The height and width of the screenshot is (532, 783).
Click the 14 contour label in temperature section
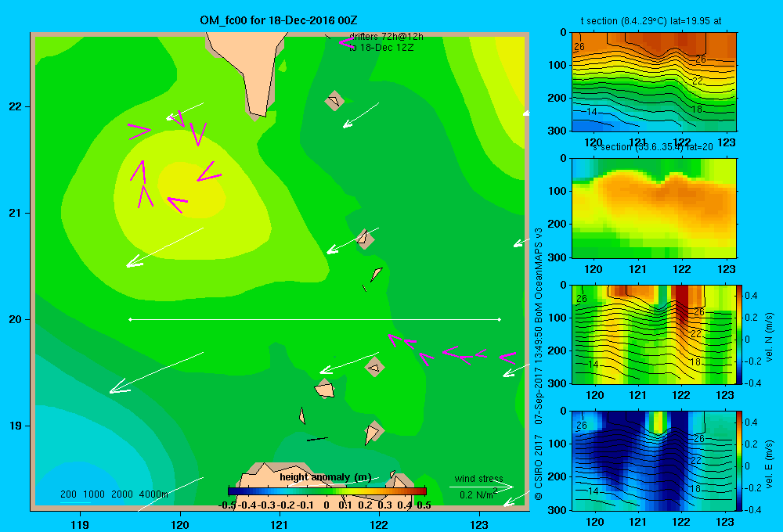click(592, 111)
